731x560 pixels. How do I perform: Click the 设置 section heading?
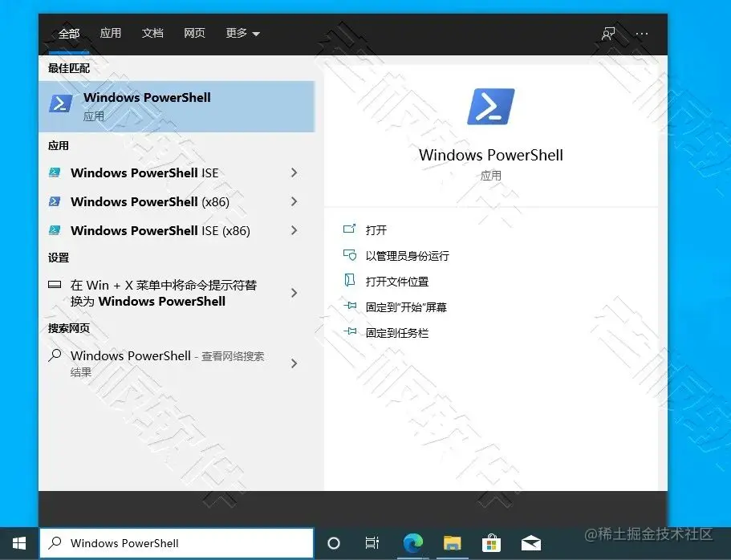(x=59, y=258)
